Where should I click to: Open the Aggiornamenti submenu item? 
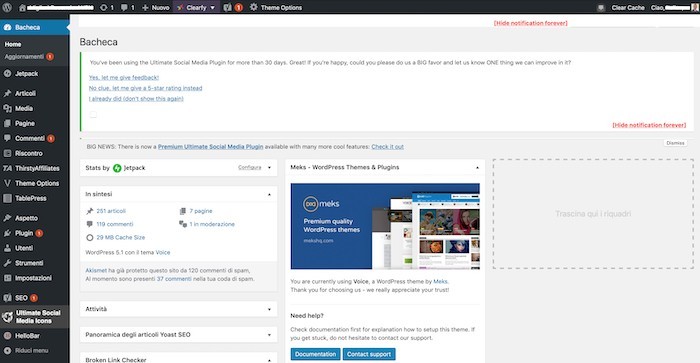(29, 57)
